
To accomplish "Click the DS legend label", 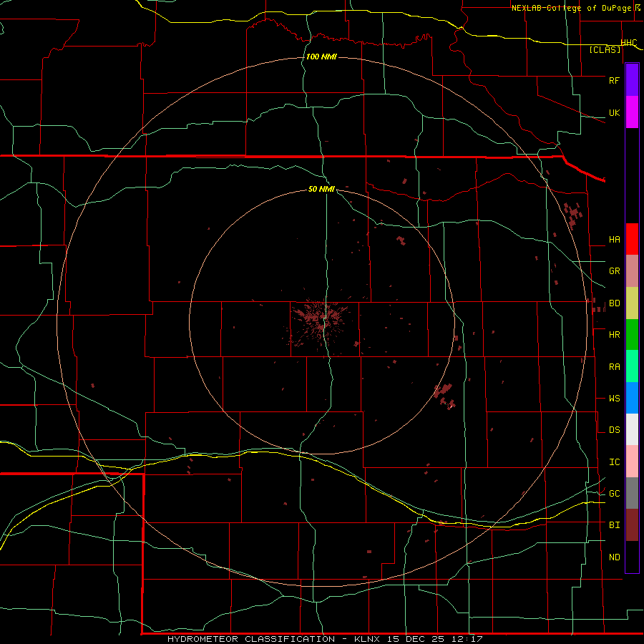I will (x=614, y=430).
